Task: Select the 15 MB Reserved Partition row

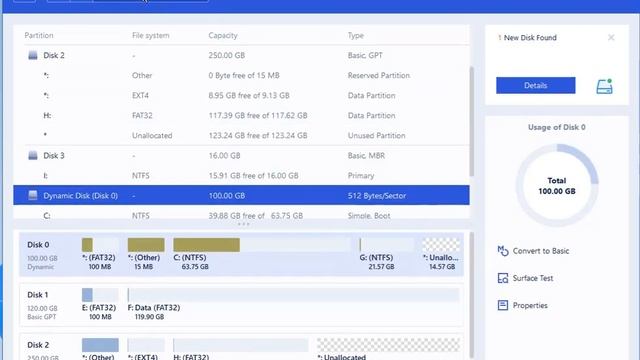Action: 241,76
